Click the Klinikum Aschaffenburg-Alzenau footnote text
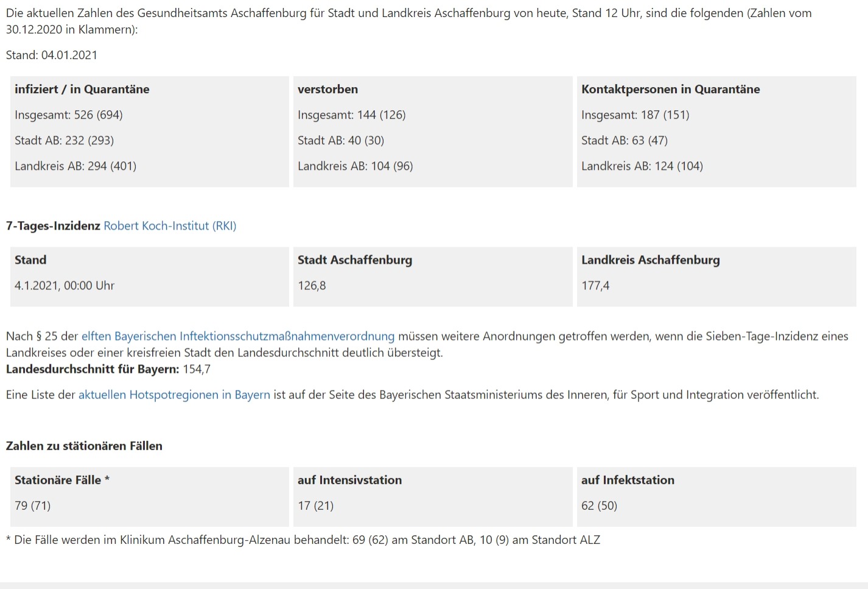The height and width of the screenshot is (589, 868). click(303, 540)
